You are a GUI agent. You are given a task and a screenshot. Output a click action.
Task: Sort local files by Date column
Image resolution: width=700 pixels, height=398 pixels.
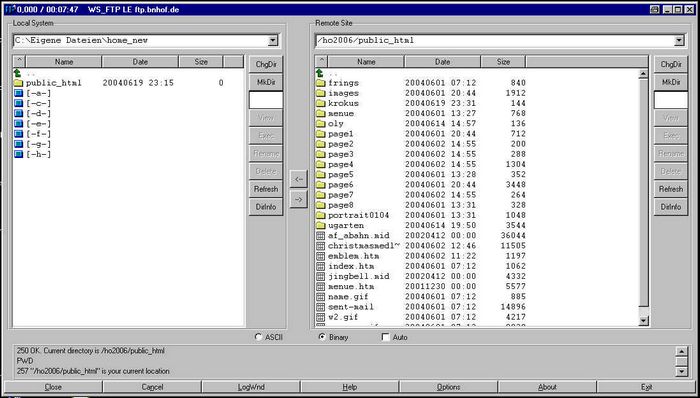[x=140, y=62]
